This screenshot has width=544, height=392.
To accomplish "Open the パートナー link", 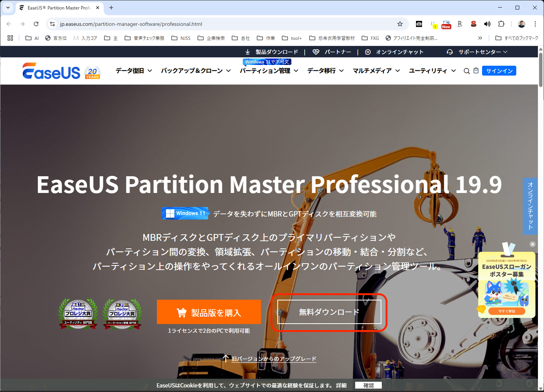I will pos(332,52).
